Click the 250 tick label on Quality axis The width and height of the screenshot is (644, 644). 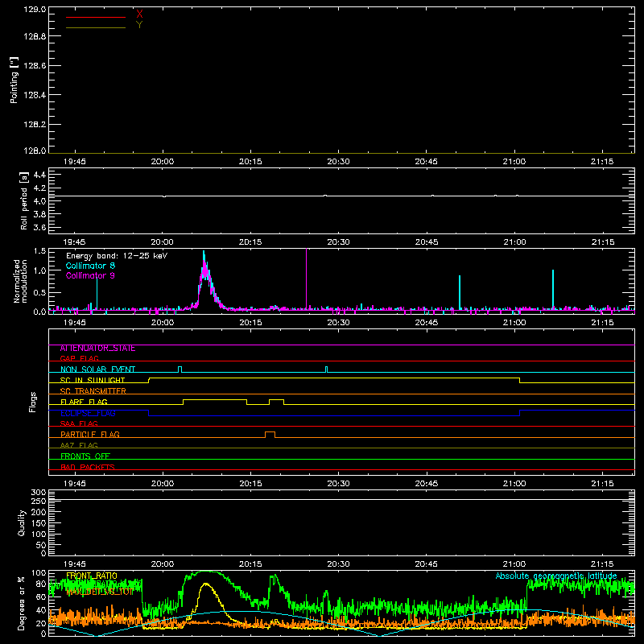click(39, 502)
